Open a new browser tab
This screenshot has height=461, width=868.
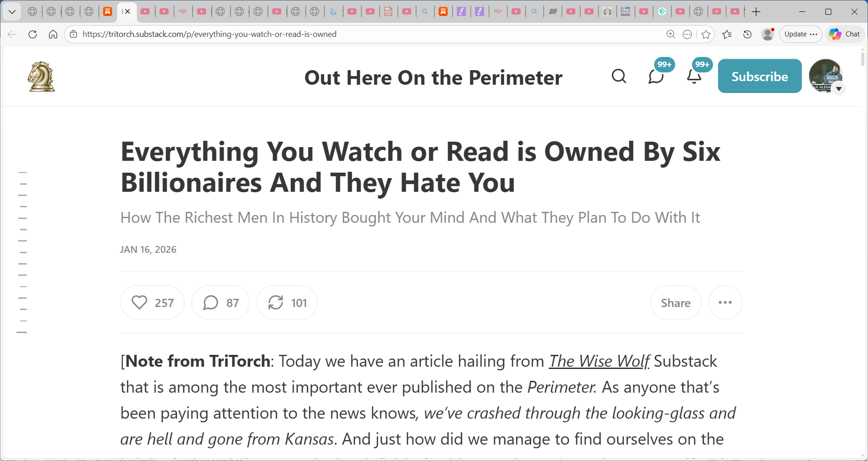pos(756,11)
